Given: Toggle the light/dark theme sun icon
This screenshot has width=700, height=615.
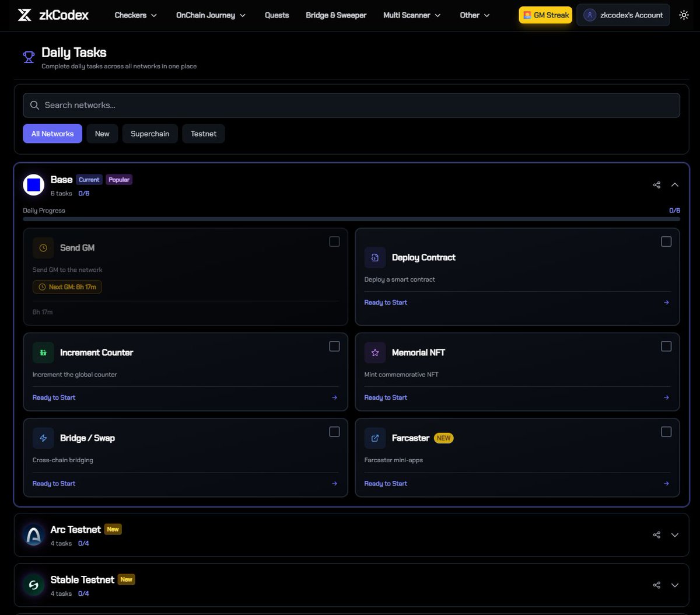Looking at the screenshot, I should [684, 15].
